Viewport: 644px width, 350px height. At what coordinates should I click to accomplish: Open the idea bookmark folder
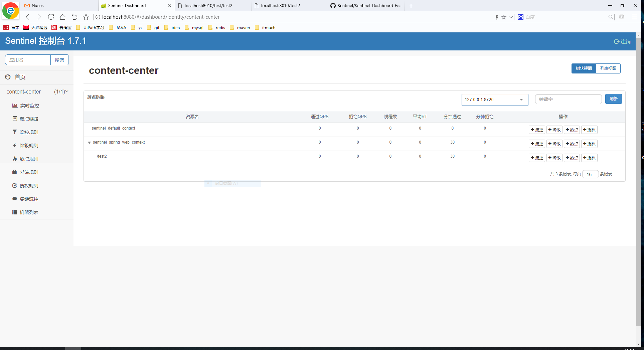[x=172, y=27]
